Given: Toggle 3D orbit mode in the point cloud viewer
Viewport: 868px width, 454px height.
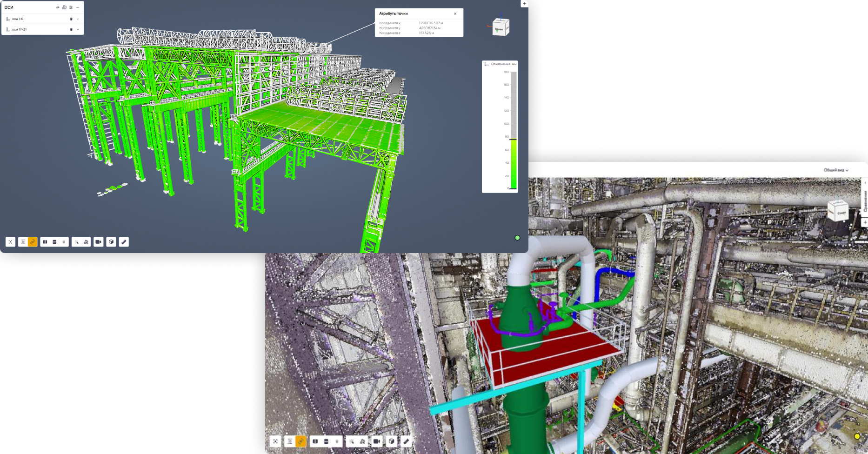Looking at the screenshot, I should (301, 441).
